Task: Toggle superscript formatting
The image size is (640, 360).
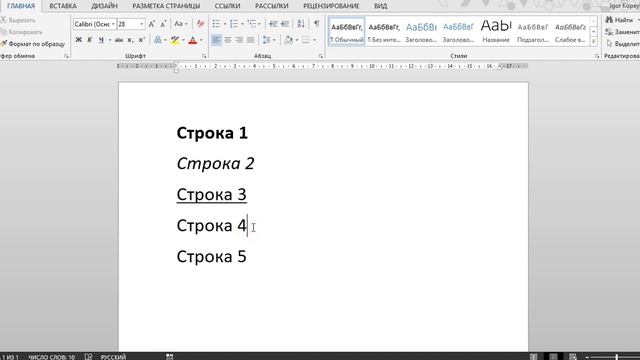Action: pos(141,40)
